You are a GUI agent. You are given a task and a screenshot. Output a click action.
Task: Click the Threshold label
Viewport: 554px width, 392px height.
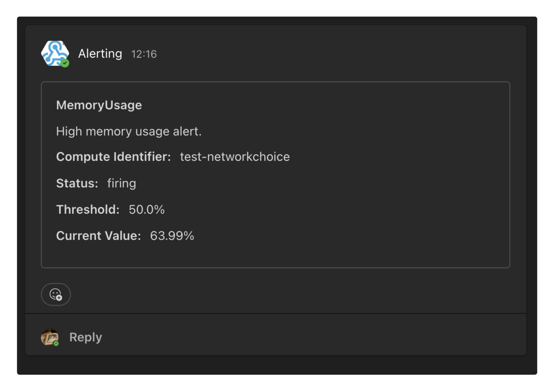(x=88, y=210)
